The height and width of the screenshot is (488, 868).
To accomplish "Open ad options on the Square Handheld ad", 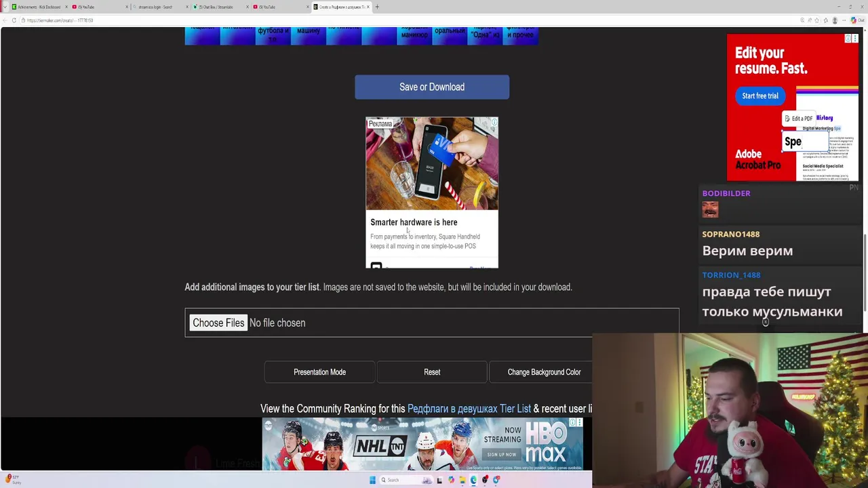I will tap(494, 122).
